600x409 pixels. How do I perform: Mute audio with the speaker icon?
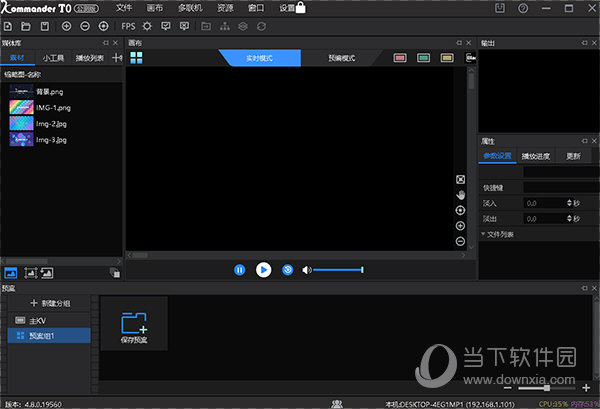click(307, 270)
